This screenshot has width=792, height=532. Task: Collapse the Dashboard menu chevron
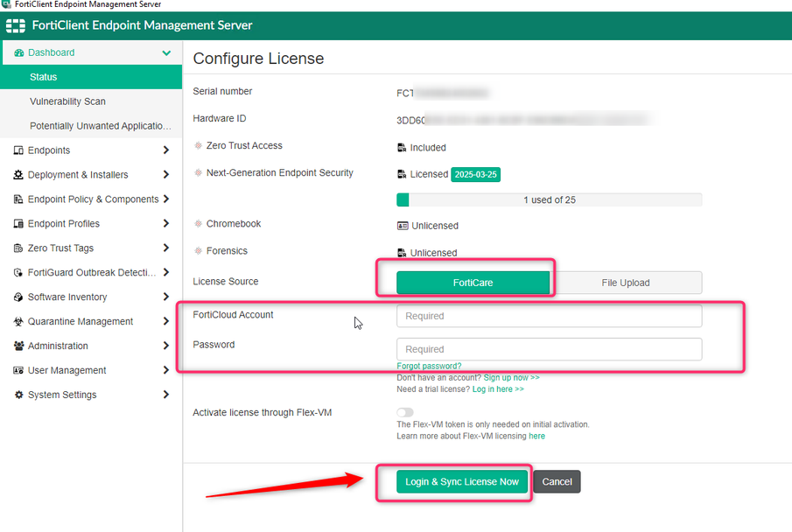[x=166, y=52]
